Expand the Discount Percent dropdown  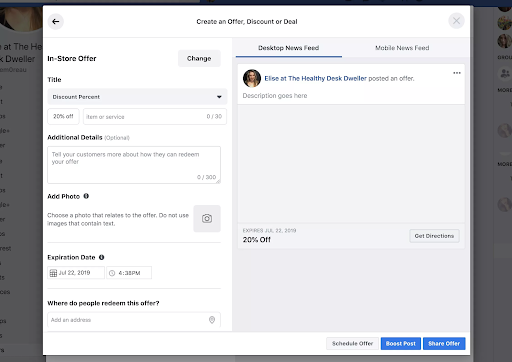(x=137, y=97)
